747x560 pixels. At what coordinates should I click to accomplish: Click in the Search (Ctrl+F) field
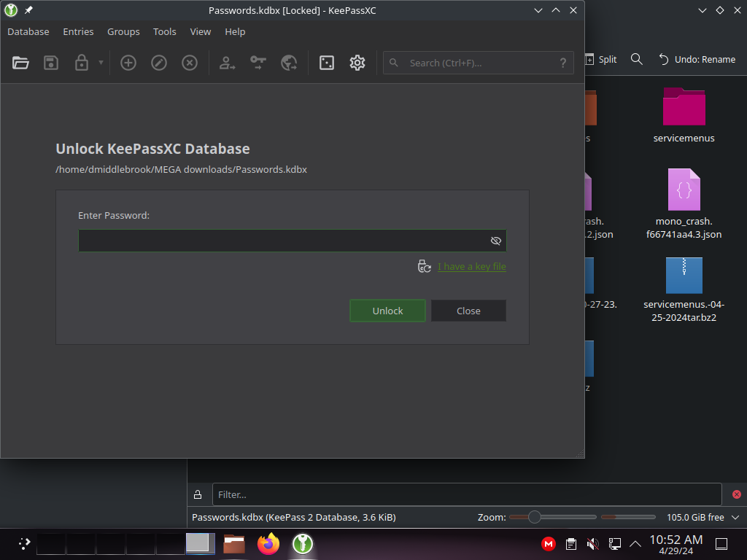click(479, 63)
